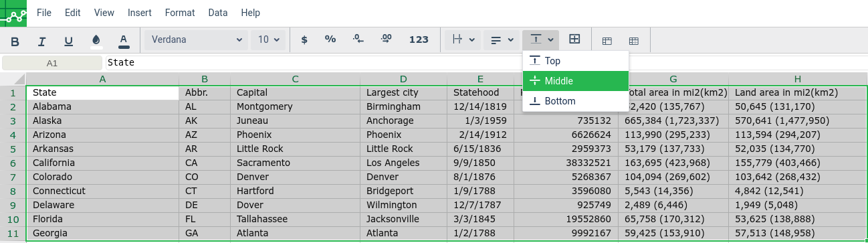Open the Insert menu
Viewport: 868px width, 243px height.
coord(139,13)
